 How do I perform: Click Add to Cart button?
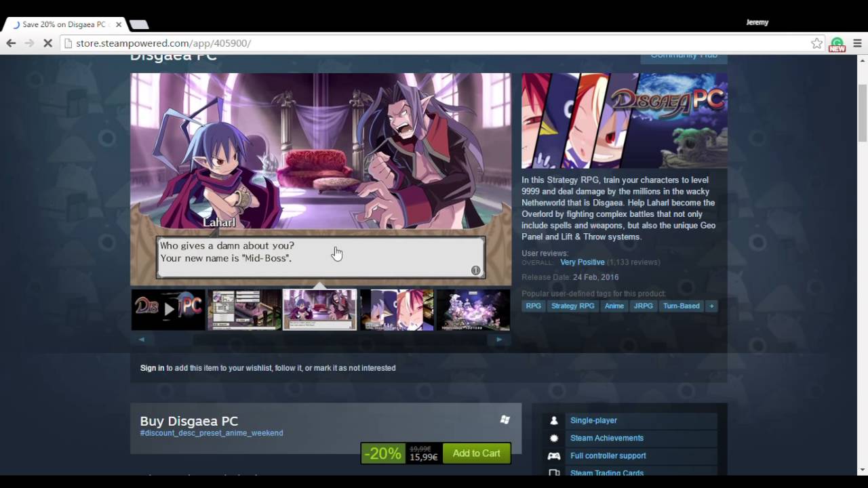[477, 453]
